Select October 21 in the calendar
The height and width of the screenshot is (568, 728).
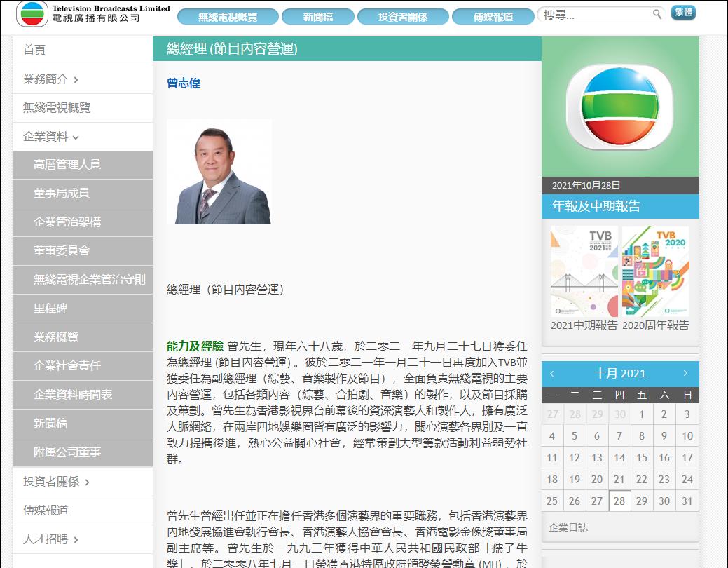point(619,480)
